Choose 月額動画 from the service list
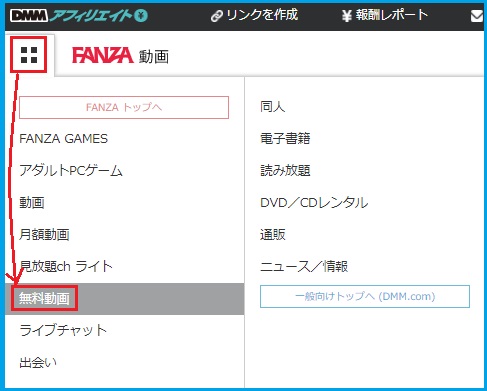The image size is (487, 391). pos(44,234)
